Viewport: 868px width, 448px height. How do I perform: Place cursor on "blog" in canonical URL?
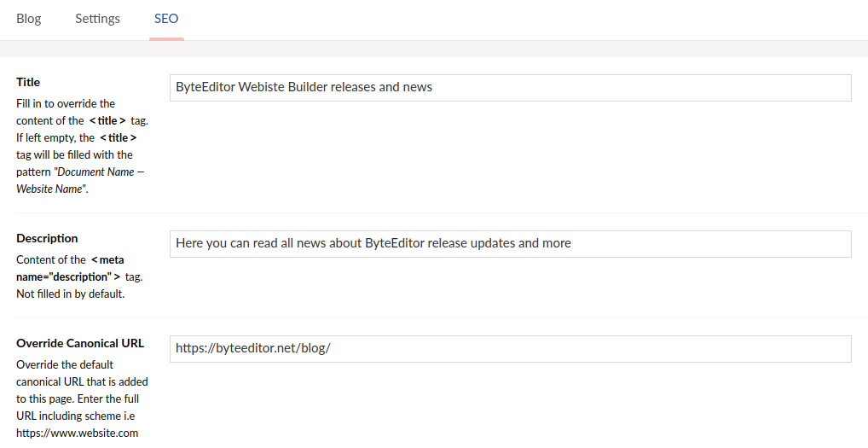[313, 348]
